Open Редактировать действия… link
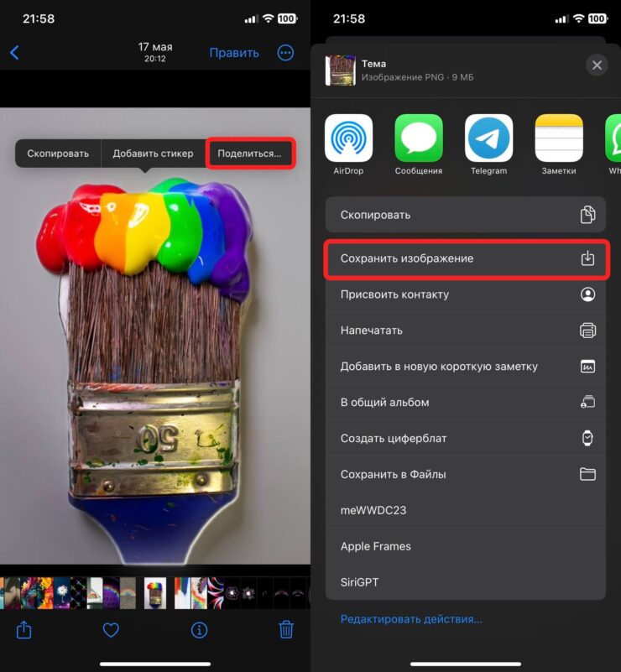The image size is (621, 672). [411, 619]
